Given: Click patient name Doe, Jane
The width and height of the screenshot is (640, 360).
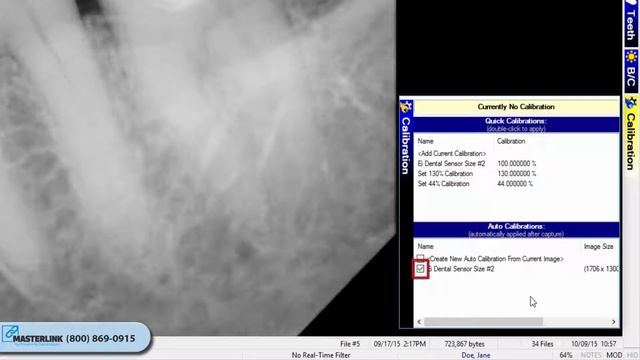Looking at the screenshot, I should tap(476, 356).
